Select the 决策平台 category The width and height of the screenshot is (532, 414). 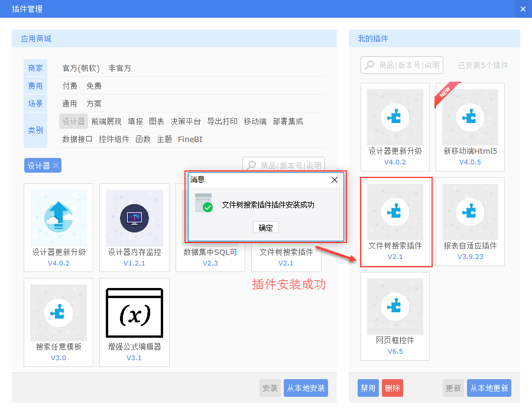tap(186, 121)
